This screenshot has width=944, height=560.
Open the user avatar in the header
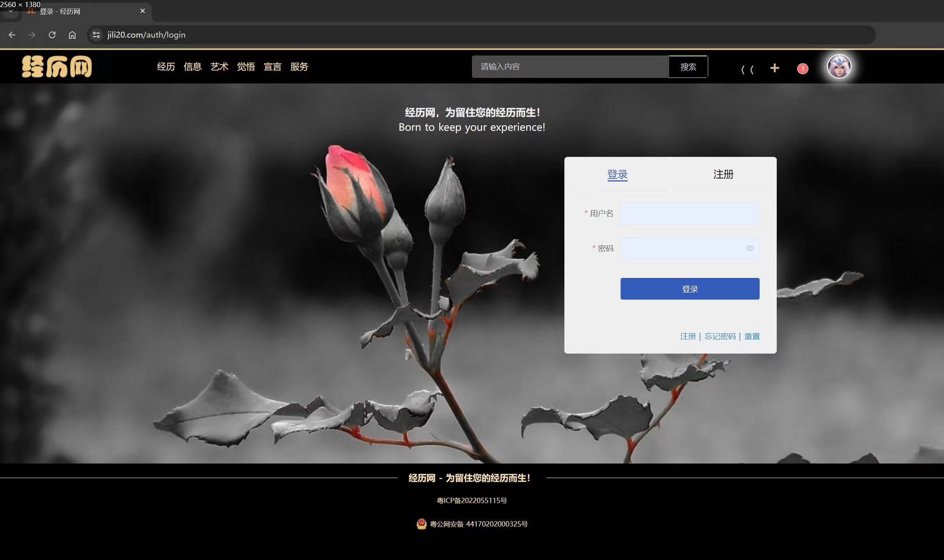tap(839, 66)
